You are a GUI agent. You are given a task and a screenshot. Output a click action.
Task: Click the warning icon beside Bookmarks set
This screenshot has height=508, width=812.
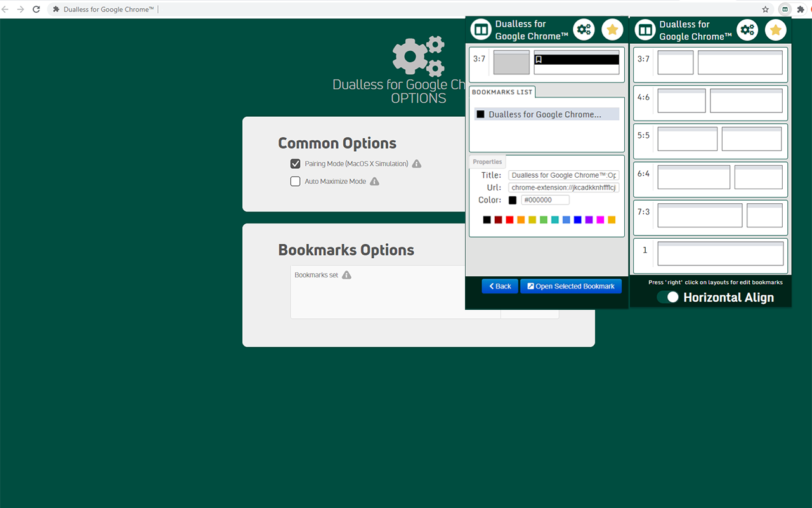pos(346,275)
